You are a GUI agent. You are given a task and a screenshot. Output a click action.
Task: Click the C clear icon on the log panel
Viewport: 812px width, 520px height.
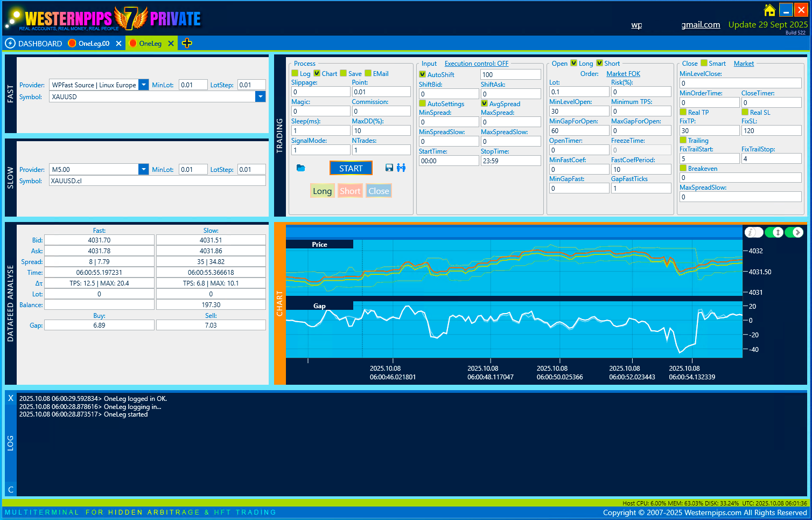[x=11, y=490]
